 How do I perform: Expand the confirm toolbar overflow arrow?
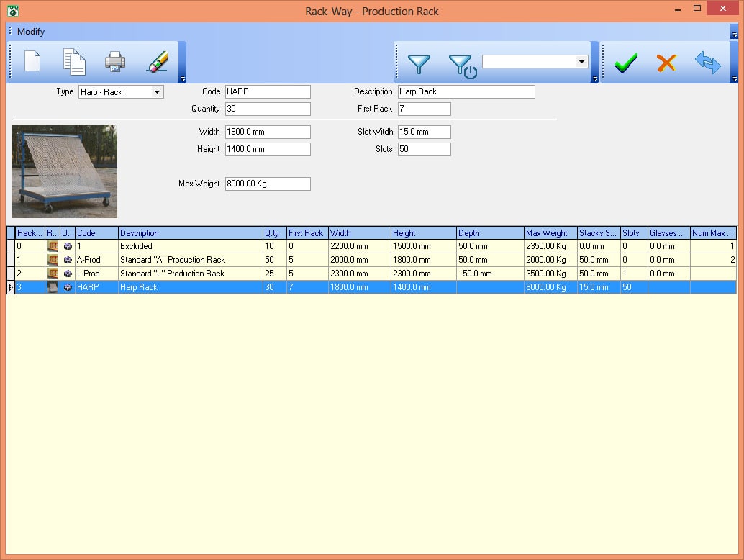[x=735, y=79]
